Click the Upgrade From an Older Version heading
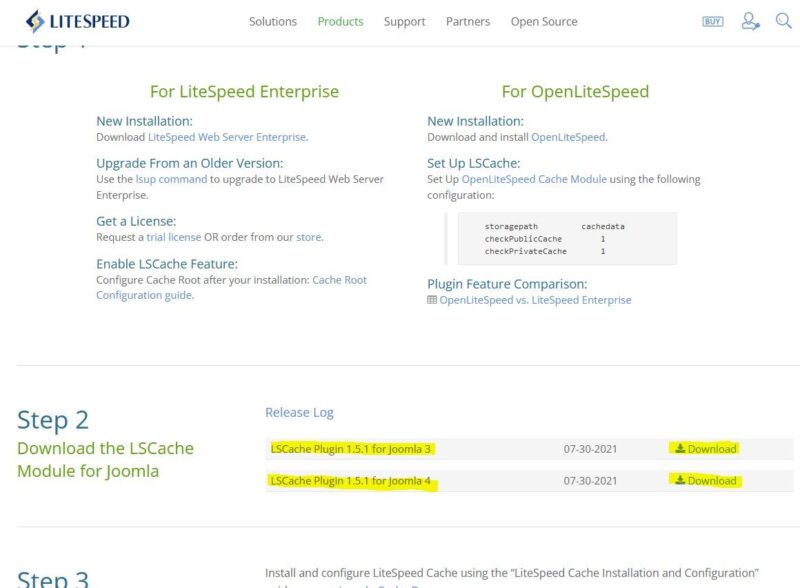Screen dimensions: 800x588 point(189,163)
